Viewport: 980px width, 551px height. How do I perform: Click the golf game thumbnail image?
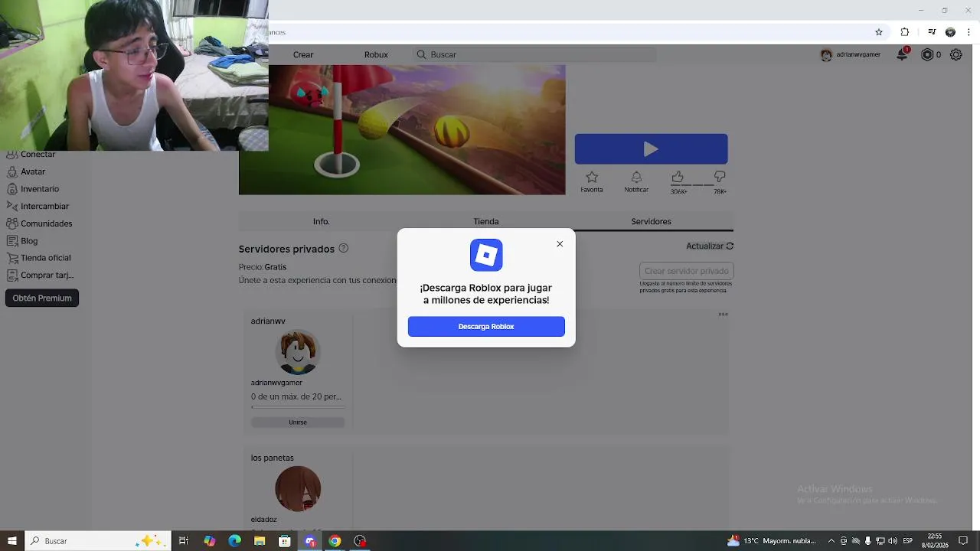(x=402, y=129)
